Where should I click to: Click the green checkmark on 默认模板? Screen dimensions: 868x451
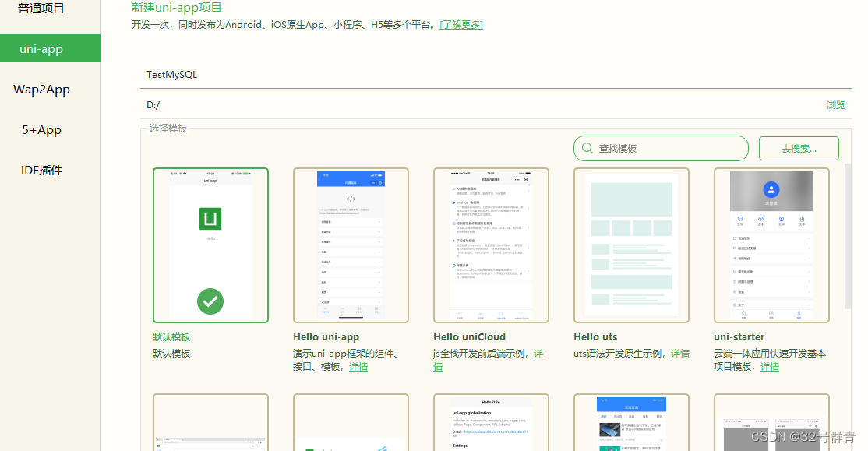(210, 301)
